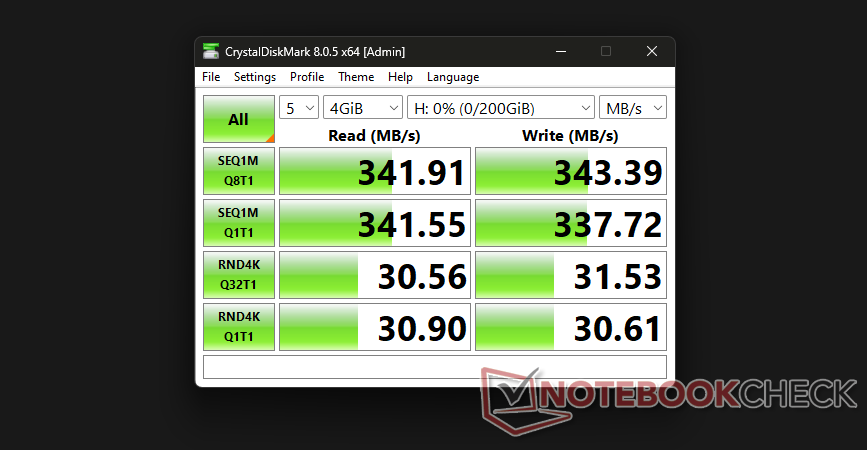Minimize the CrystalDiskMark window

[x=560, y=51]
